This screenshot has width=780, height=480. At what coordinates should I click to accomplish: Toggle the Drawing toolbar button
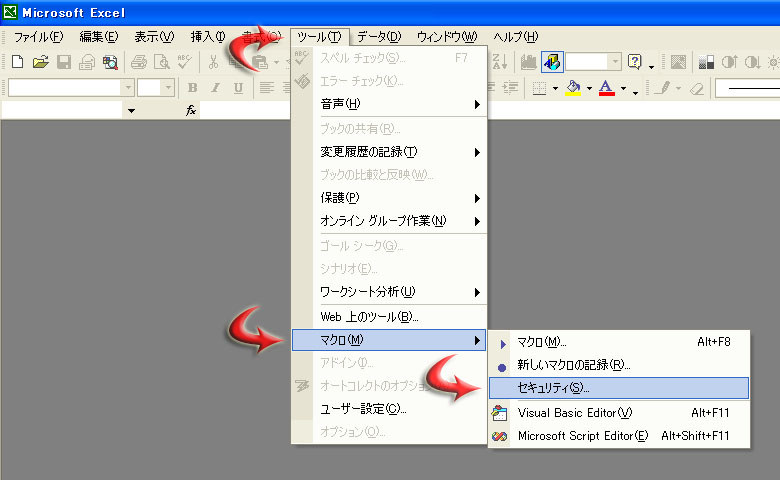(552, 62)
